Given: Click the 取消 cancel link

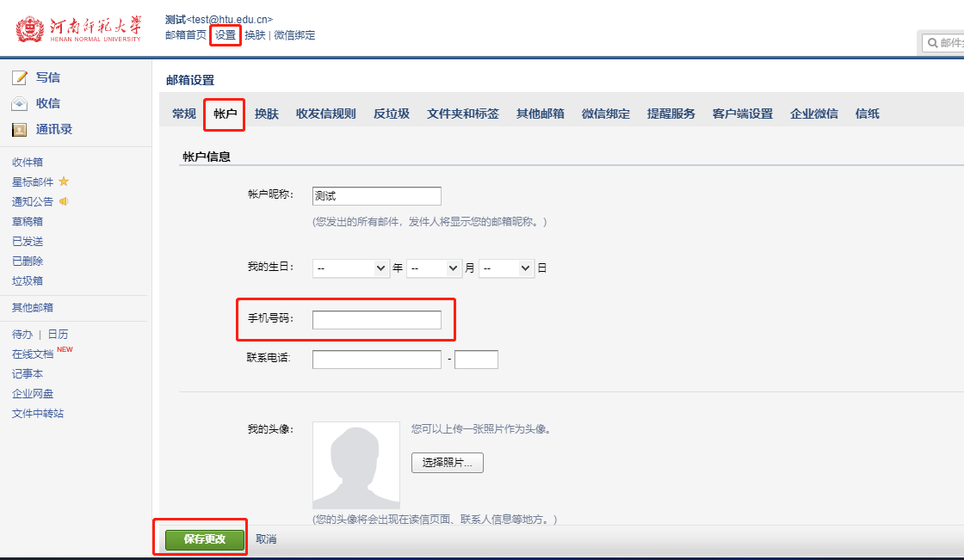Looking at the screenshot, I should point(266,539).
